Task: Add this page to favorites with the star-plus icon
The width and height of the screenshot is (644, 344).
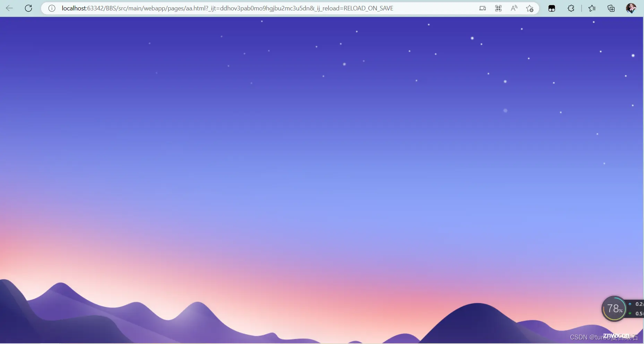Action: click(x=530, y=8)
